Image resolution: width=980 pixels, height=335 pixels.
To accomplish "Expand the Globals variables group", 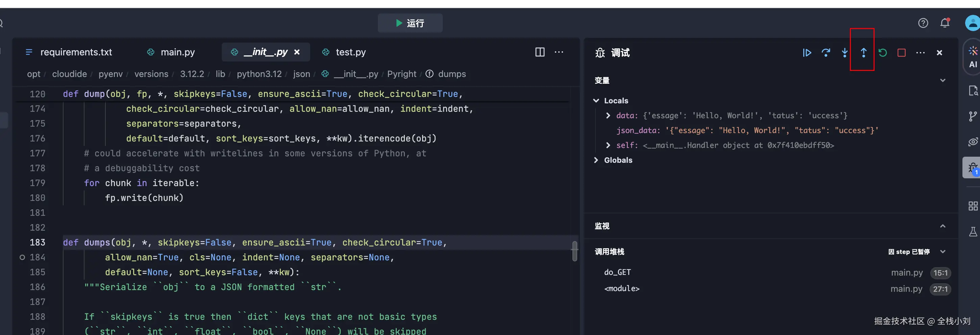I will [x=596, y=160].
